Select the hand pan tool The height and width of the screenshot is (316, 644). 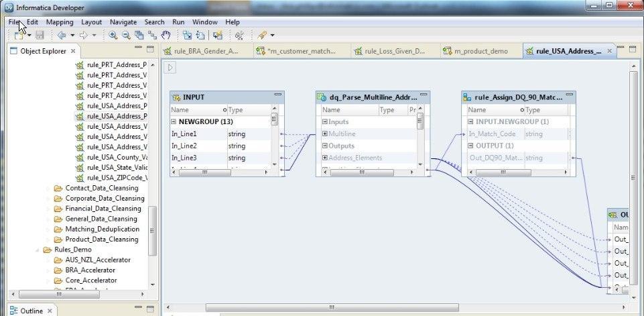pyautogui.click(x=166, y=36)
